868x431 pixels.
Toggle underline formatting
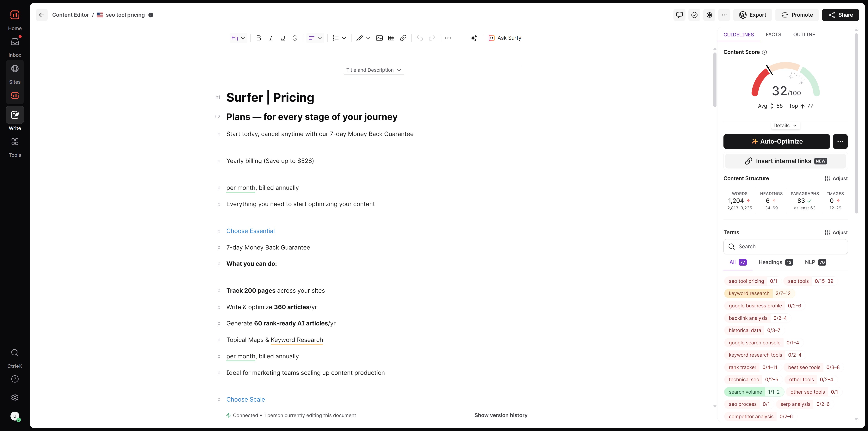pyautogui.click(x=282, y=38)
